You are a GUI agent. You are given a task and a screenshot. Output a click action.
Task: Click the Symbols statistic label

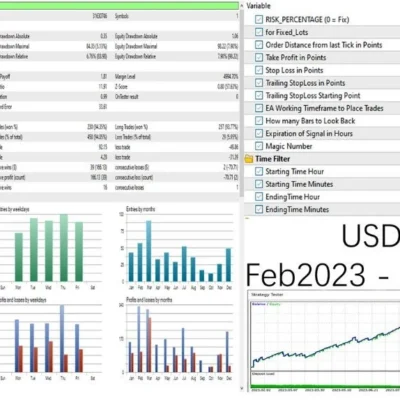(122, 16)
